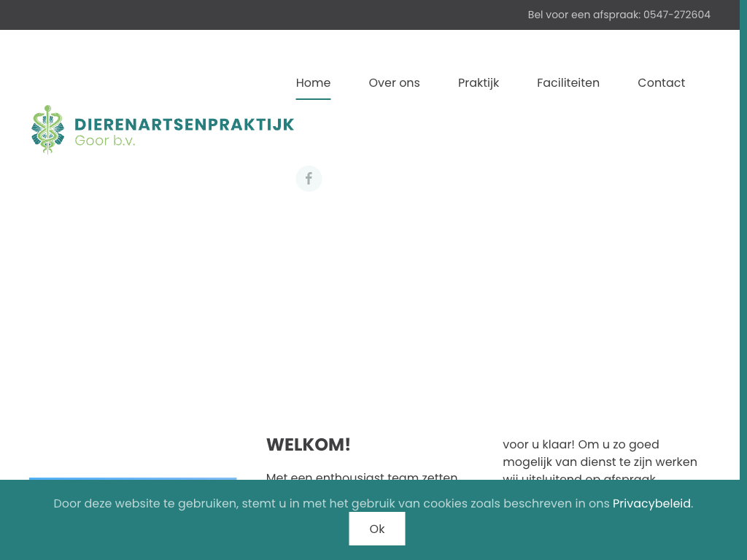Click the caduceus emblem in the logo
Viewport: 747px width, 560px height.
click(47, 130)
